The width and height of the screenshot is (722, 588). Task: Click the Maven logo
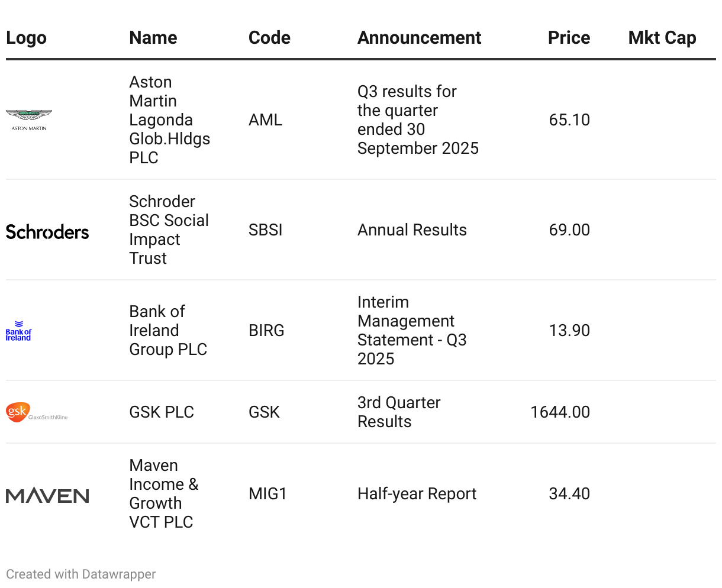click(47, 495)
